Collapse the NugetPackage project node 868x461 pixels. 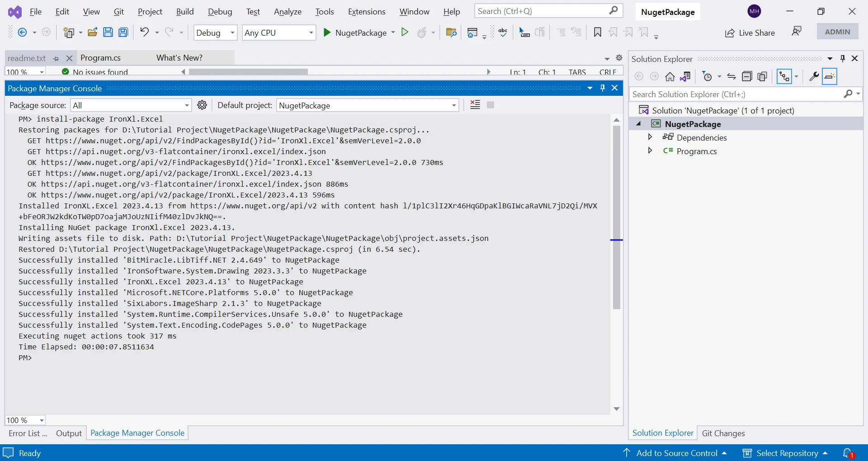pyautogui.click(x=638, y=124)
